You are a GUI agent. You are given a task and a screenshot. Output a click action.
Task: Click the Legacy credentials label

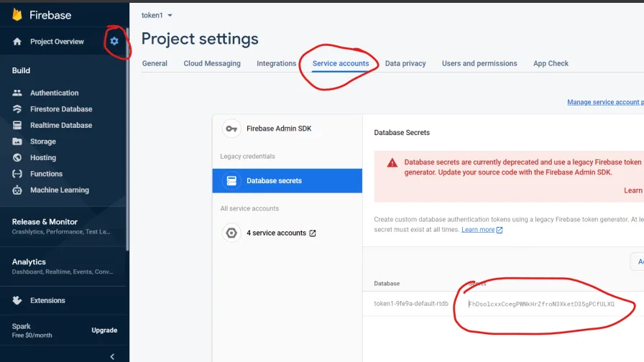pyautogui.click(x=247, y=157)
